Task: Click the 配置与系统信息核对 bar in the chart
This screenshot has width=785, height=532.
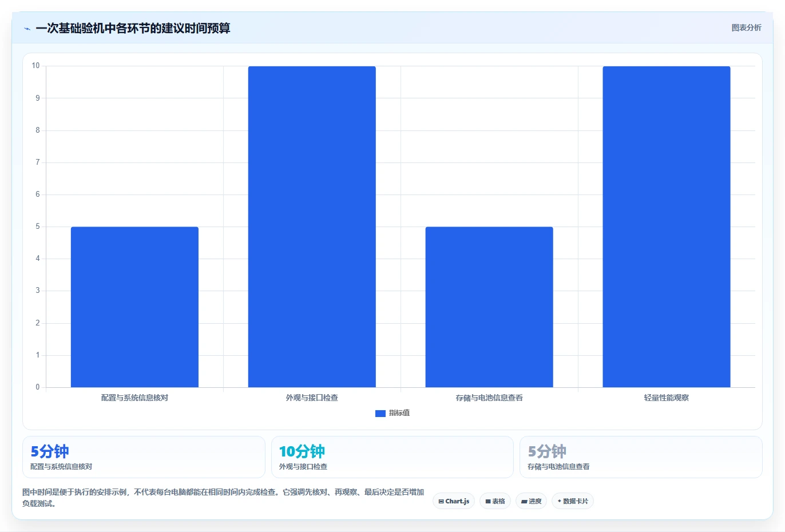Action: [134, 307]
